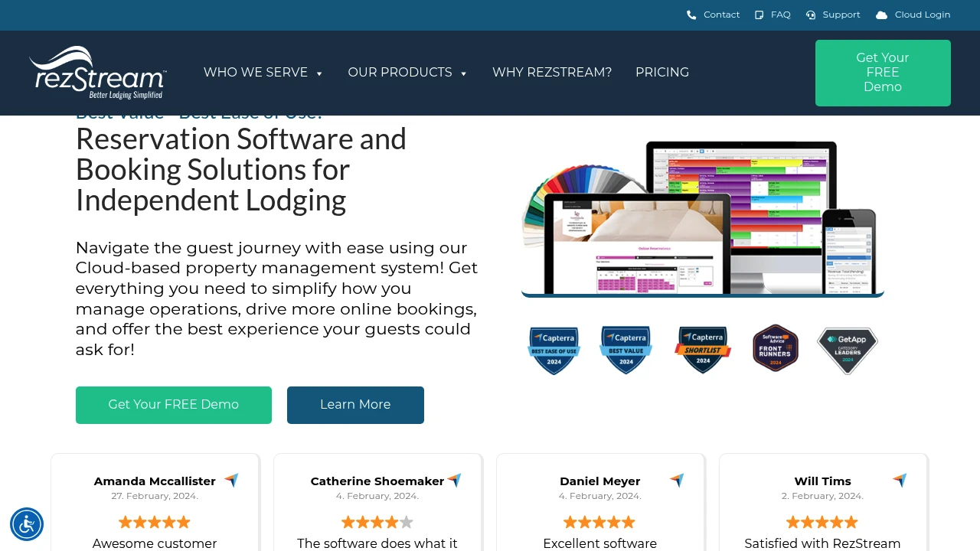Open the paper plane icon on Daniel Meyer's review
Viewport: 980px width, 551px height.
(676, 480)
